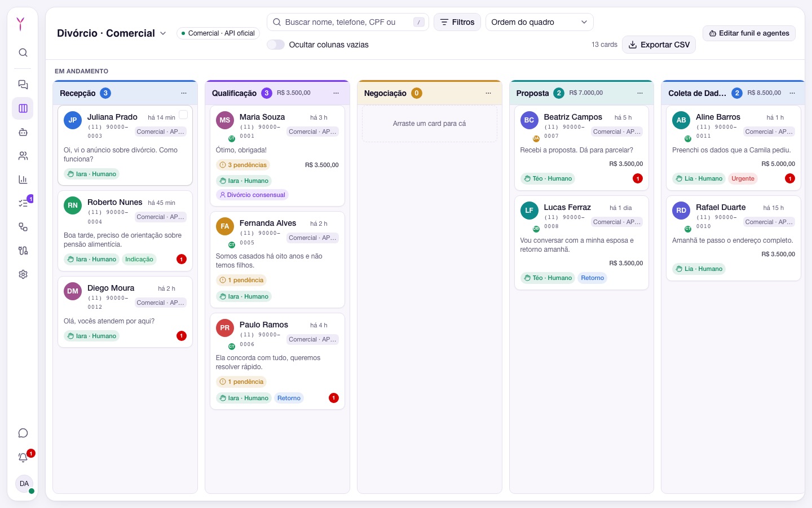Click Retorno tag on Lucas Ferraz card
Screen dimensions: 812x508
coord(593,278)
